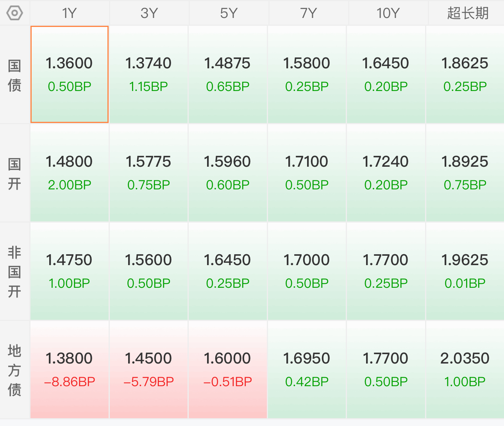Select the 超长期 column header
The height and width of the screenshot is (426, 504).
click(466, 13)
